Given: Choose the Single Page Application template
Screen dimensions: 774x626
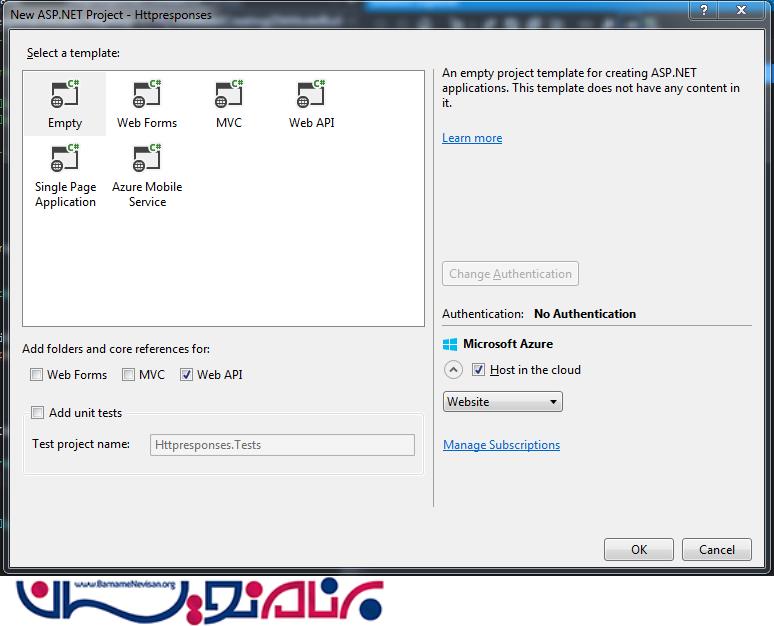Looking at the screenshot, I should click(x=65, y=175).
